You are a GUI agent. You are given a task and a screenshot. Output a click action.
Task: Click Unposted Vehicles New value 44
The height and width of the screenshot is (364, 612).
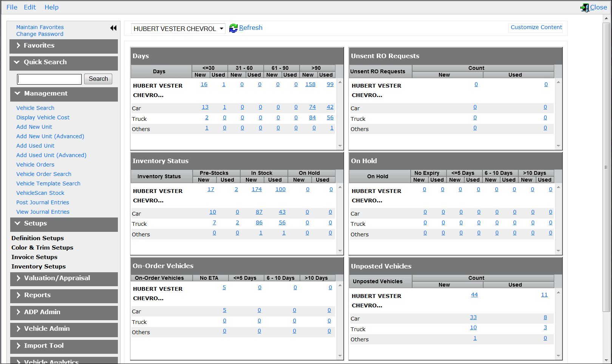(x=474, y=295)
